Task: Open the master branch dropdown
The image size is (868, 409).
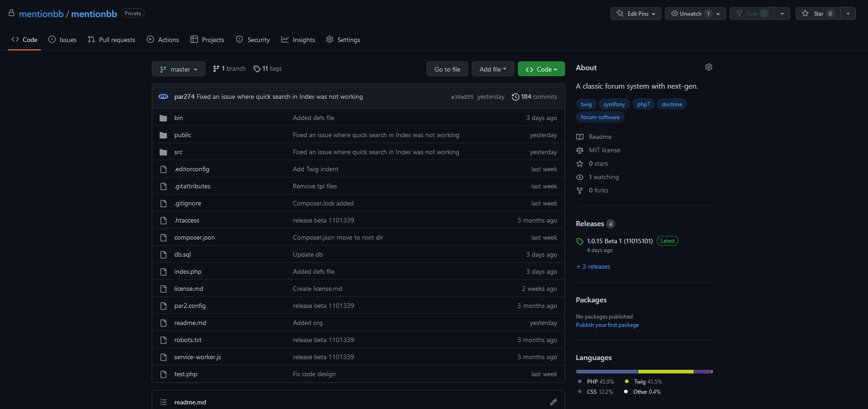Action: tap(178, 69)
